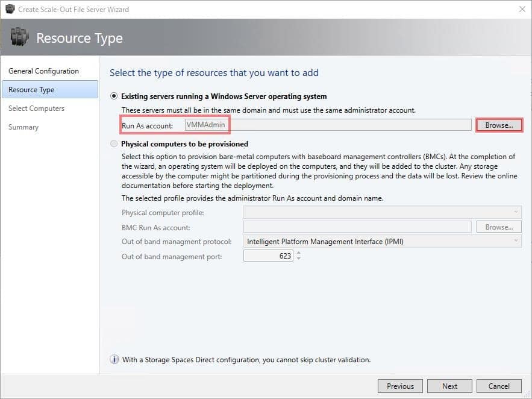Click the information icon beside Storage Spaces note
Image resolution: width=532 pixels, height=399 pixels.
(x=114, y=359)
